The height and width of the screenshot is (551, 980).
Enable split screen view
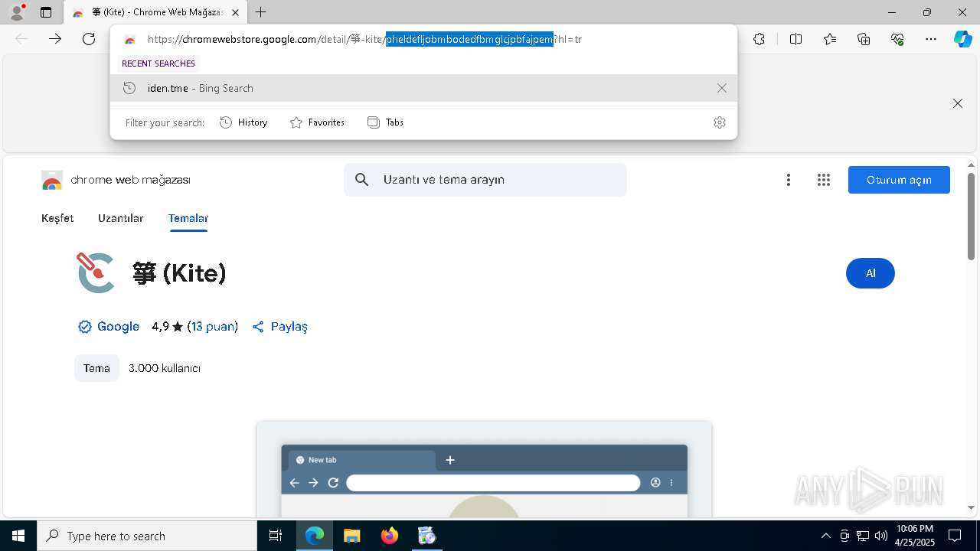pos(795,39)
